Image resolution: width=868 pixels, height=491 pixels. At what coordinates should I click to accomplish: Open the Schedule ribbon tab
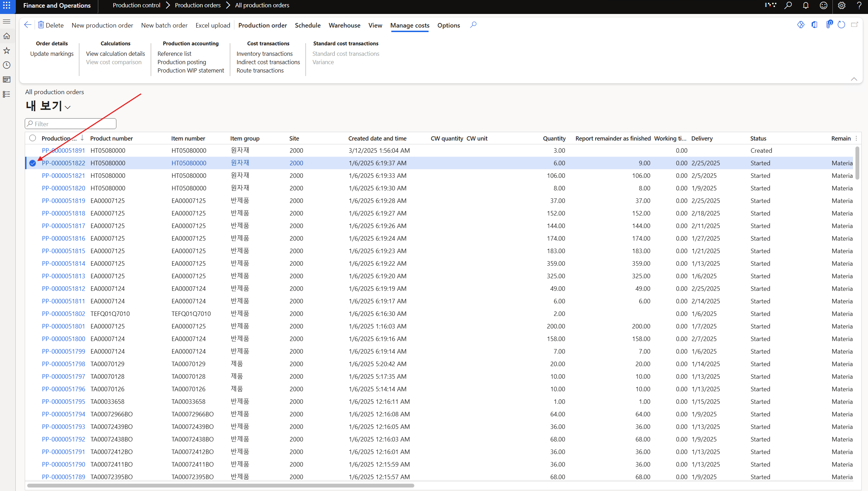307,25
